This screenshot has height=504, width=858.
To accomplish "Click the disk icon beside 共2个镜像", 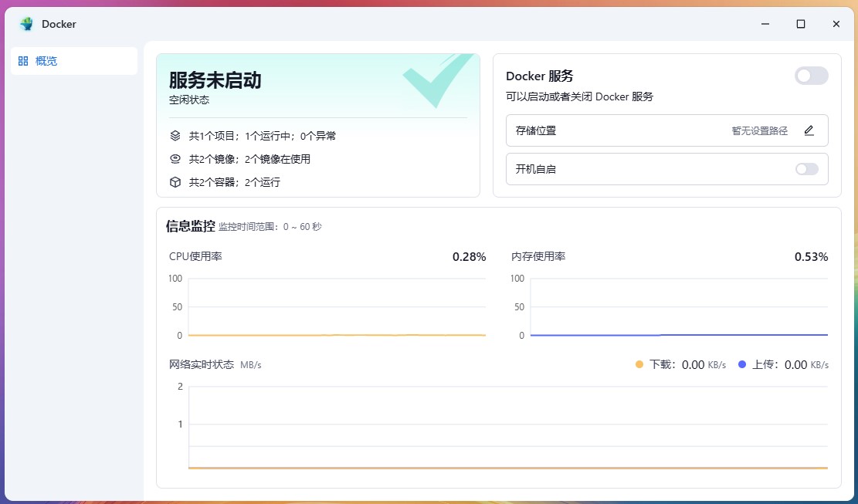I will coord(175,159).
